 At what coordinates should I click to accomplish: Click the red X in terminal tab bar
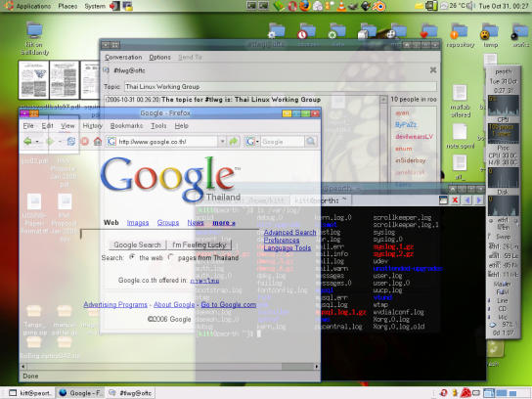click(x=455, y=200)
